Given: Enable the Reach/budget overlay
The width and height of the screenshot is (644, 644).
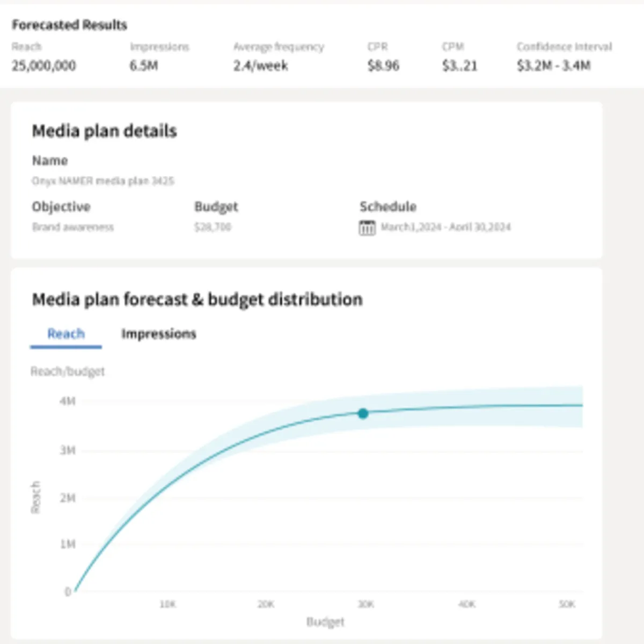Looking at the screenshot, I should 68,371.
